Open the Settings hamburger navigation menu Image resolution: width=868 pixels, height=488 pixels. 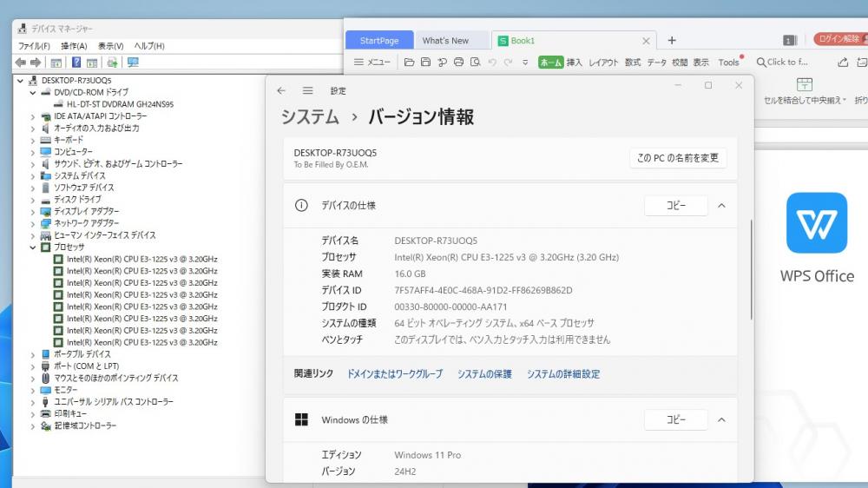(308, 90)
